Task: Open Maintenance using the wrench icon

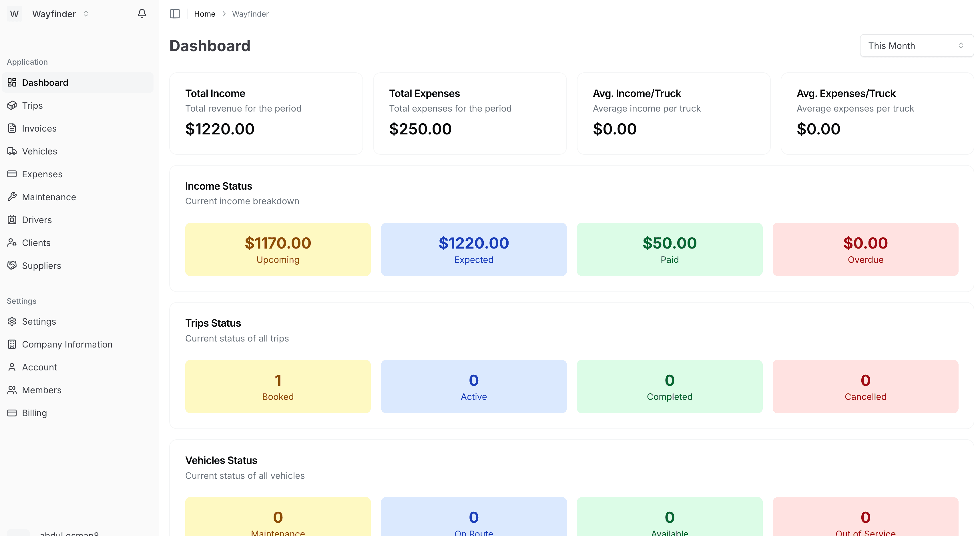Action: [x=12, y=197]
